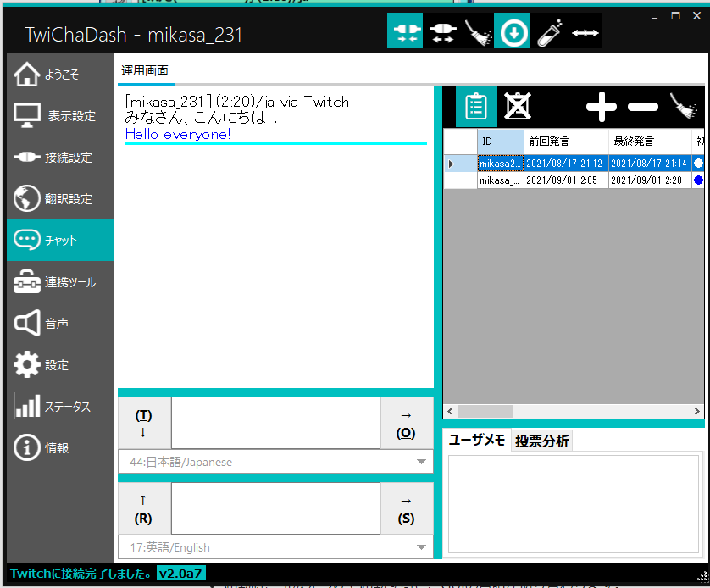This screenshot has width=710, height=588.
Task: Open the ようこそ welcome page
Action: [x=60, y=75]
